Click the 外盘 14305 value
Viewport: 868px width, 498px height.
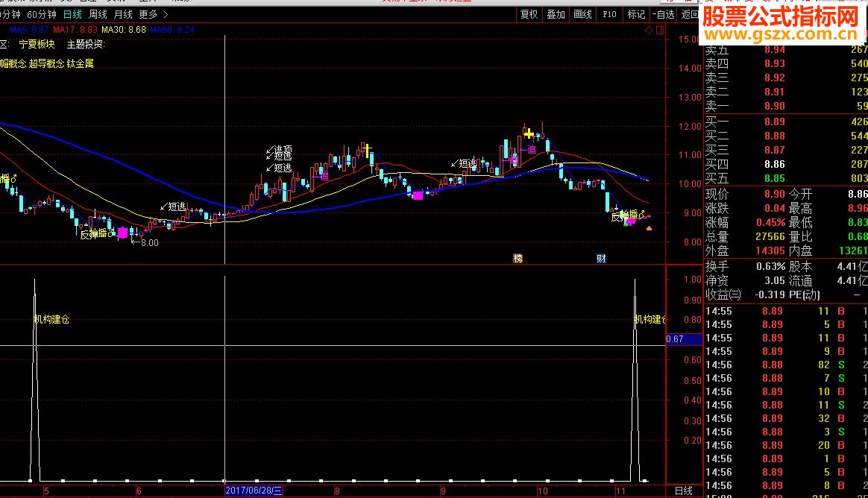point(770,250)
